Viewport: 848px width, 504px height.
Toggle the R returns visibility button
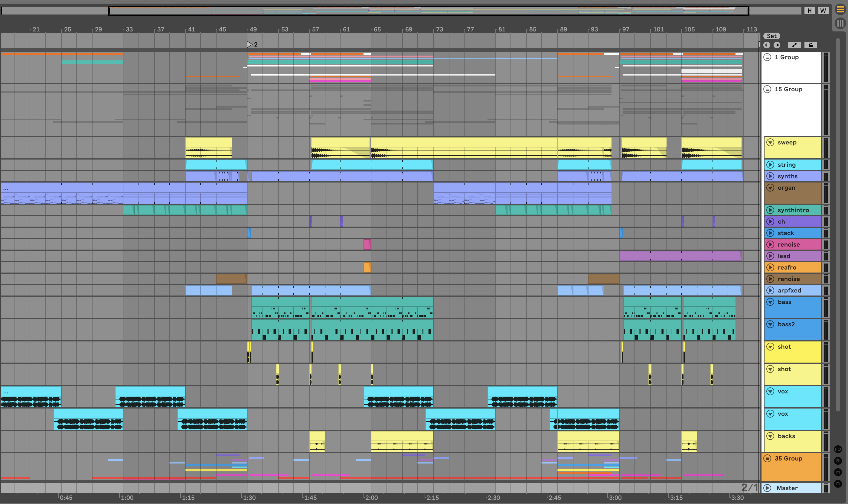point(838,461)
